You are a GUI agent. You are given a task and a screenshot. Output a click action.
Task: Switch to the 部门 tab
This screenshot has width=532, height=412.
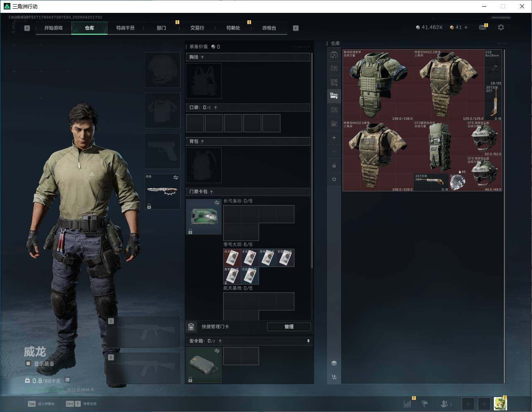tap(161, 28)
